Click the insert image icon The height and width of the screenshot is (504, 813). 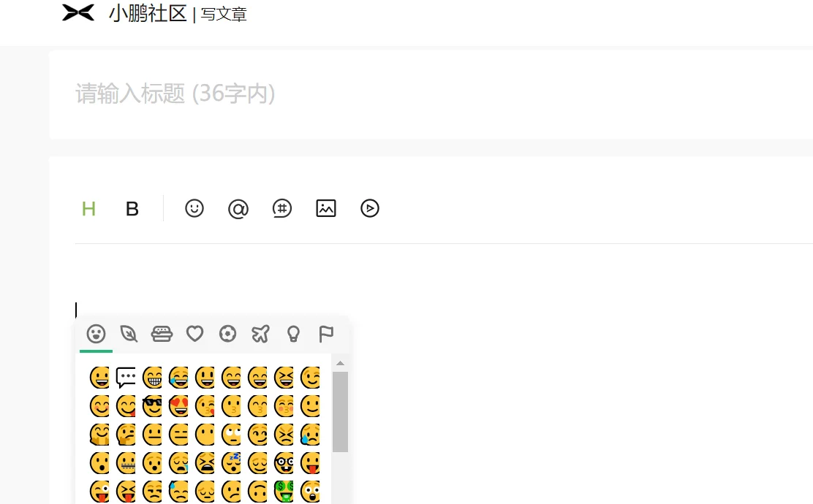(x=326, y=208)
